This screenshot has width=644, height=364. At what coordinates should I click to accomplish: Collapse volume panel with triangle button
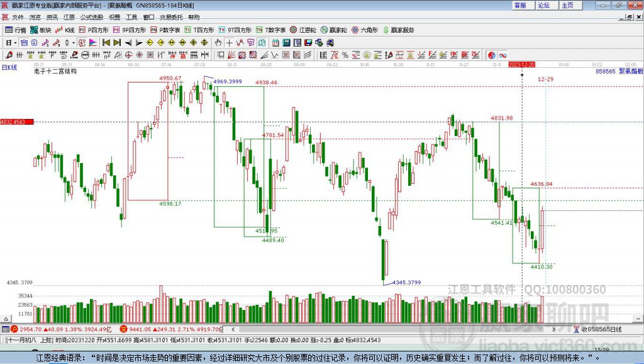(6, 319)
